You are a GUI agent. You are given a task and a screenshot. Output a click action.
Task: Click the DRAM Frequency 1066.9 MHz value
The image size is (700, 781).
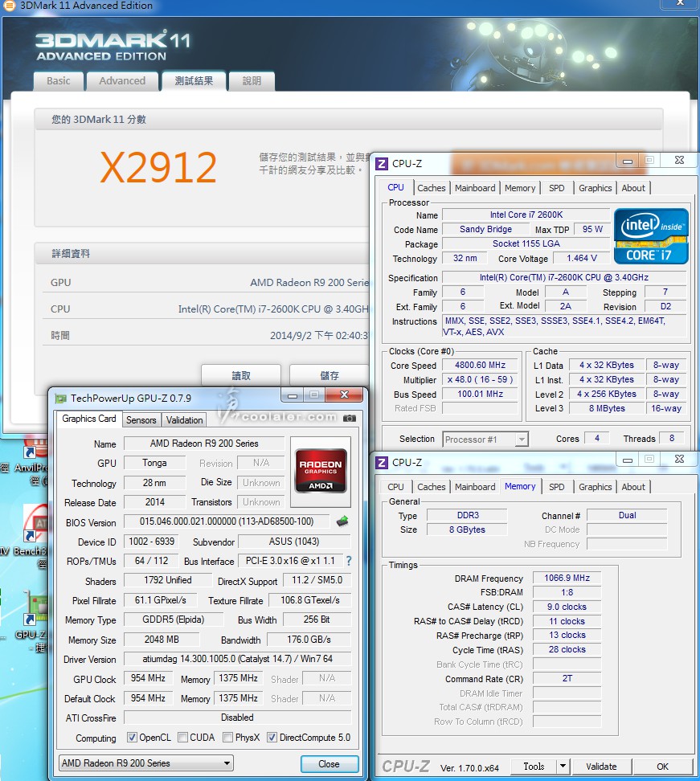point(567,578)
